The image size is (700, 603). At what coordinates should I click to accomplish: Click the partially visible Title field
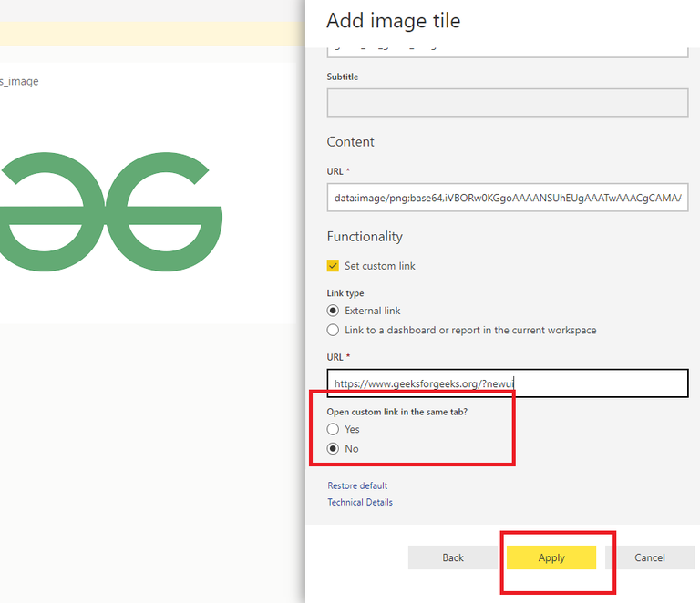[x=508, y=52]
